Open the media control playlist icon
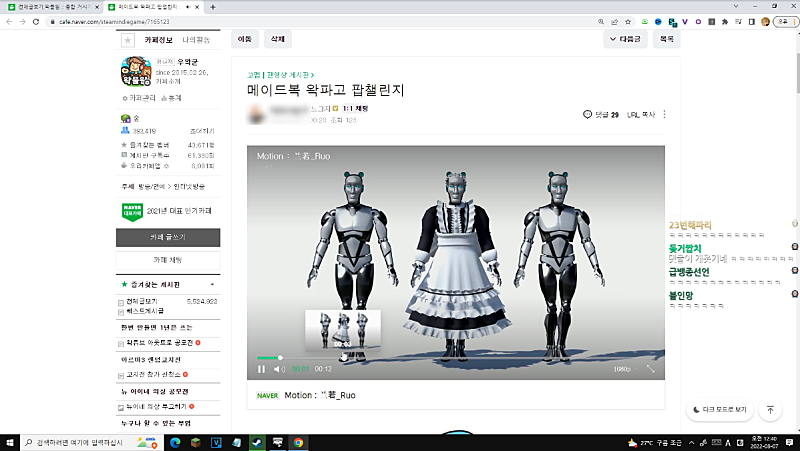 [738, 21]
